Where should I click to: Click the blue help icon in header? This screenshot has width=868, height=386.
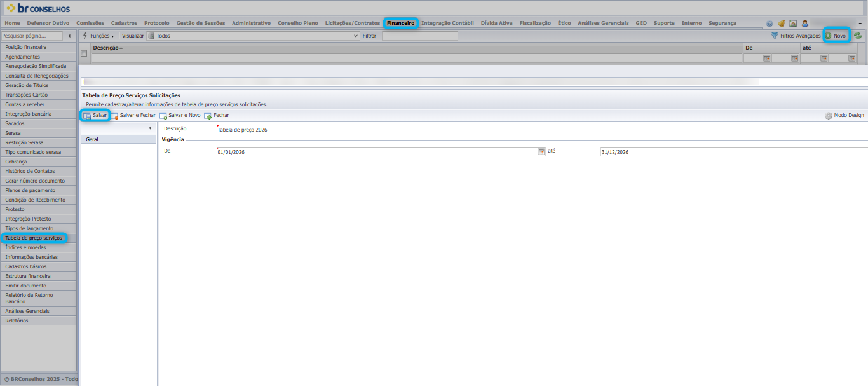(x=770, y=24)
